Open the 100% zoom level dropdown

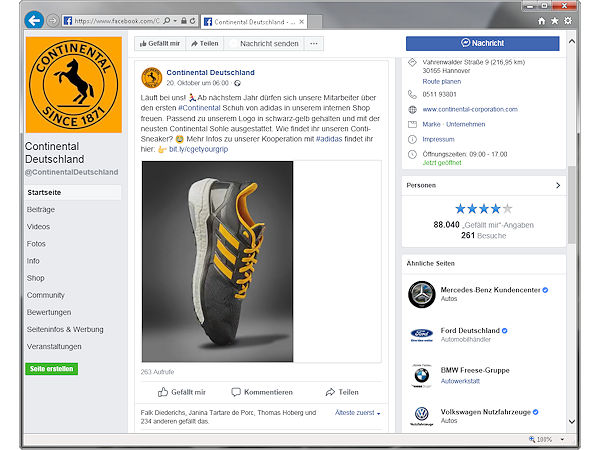pyautogui.click(x=562, y=439)
